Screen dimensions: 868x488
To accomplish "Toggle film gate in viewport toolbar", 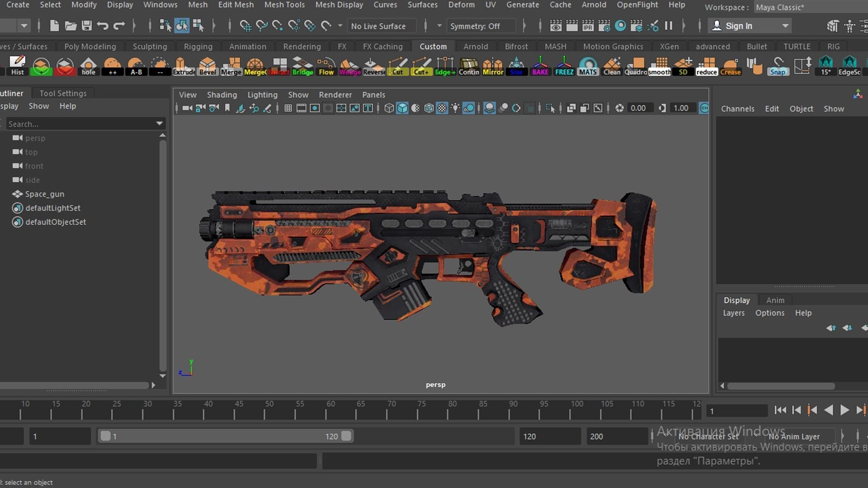I will (x=301, y=108).
